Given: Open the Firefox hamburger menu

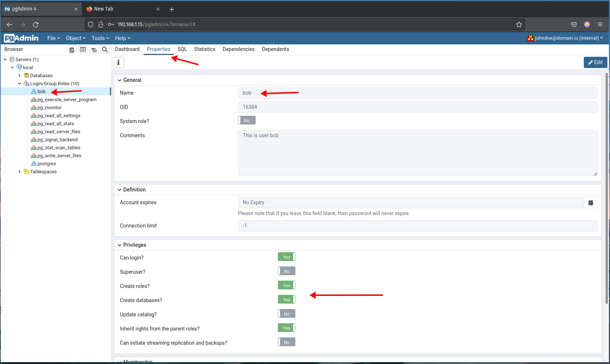Looking at the screenshot, I should tap(600, 24).
